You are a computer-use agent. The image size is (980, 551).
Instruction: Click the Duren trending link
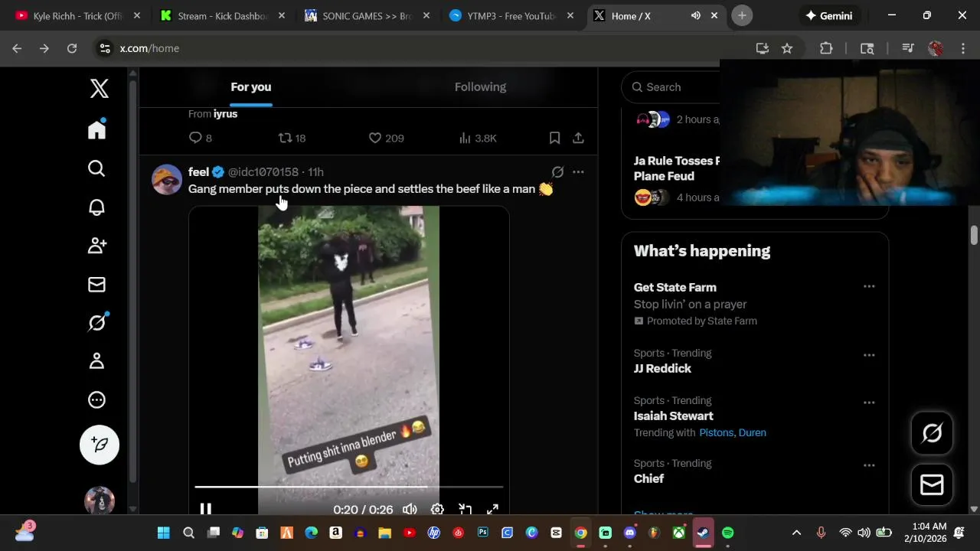(753, 433)
